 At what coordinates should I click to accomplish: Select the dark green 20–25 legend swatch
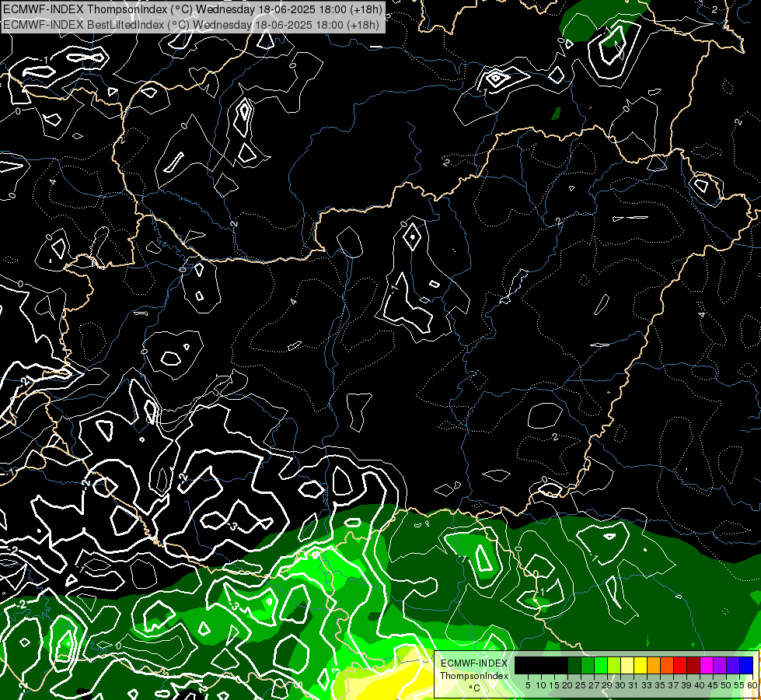point(574,665)
